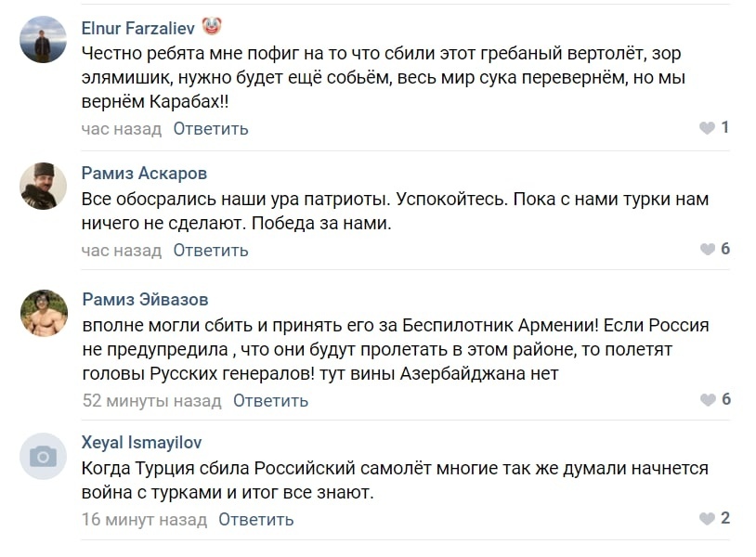The image size is (756, 557).
Task: Click the clown emoji next to Elnur Farzaliev
Action: point(211,26)
